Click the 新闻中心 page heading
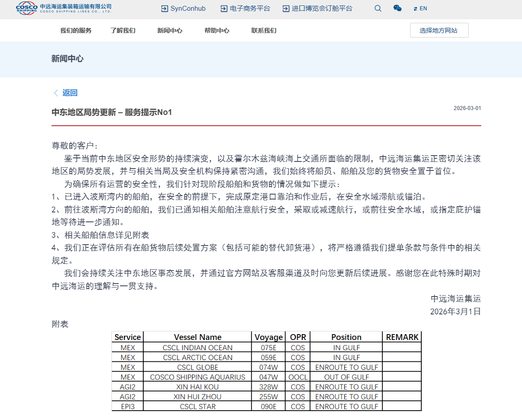 click(67, 59)
